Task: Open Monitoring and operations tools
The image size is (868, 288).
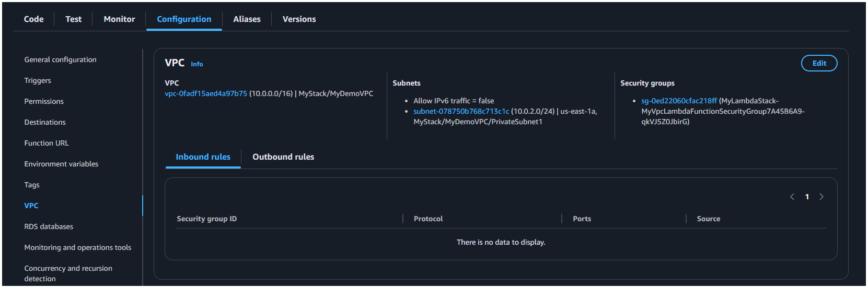Action: point(78,247)
